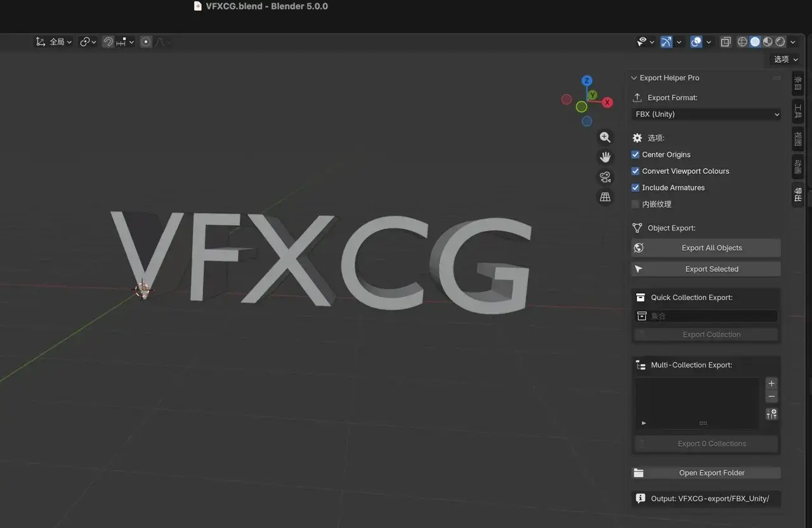Open the pivot point dropdown

coord(88,42)
